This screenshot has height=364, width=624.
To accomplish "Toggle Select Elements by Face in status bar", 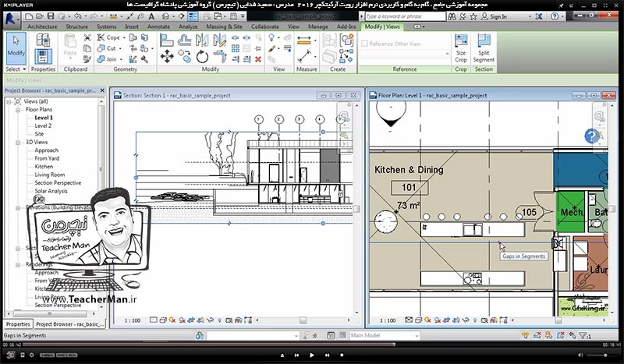I will (x=561, y=335).
